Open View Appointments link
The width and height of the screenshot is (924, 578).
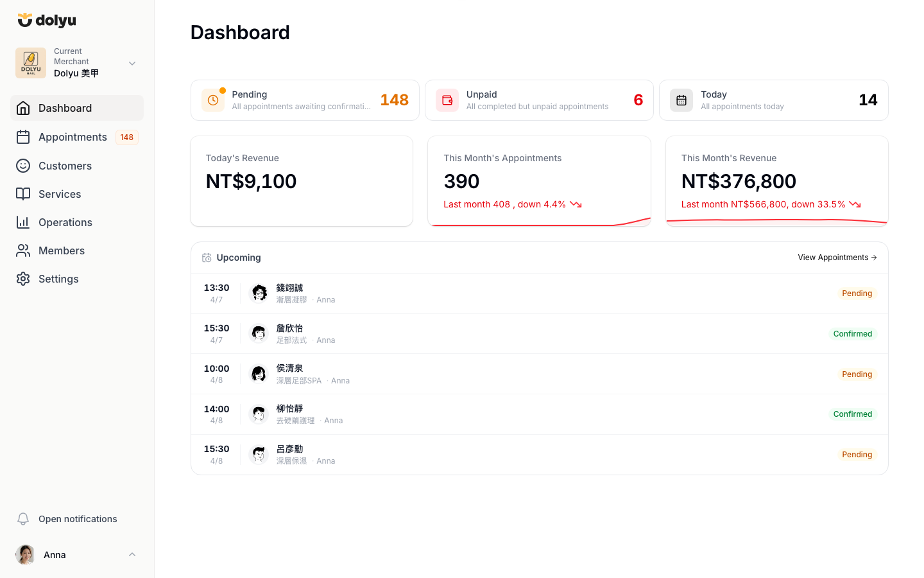tap(837, 257)
